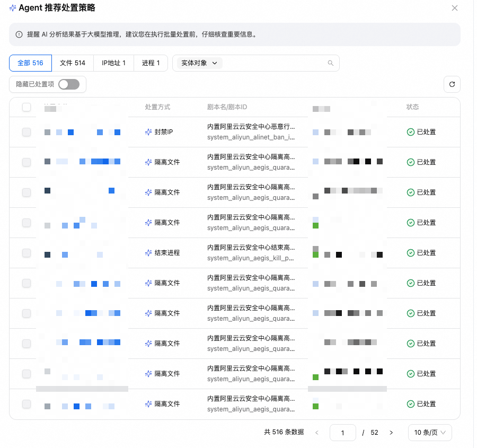Click the system_aliyun_alinet_ban_i... playbook ID

[251, 137]
